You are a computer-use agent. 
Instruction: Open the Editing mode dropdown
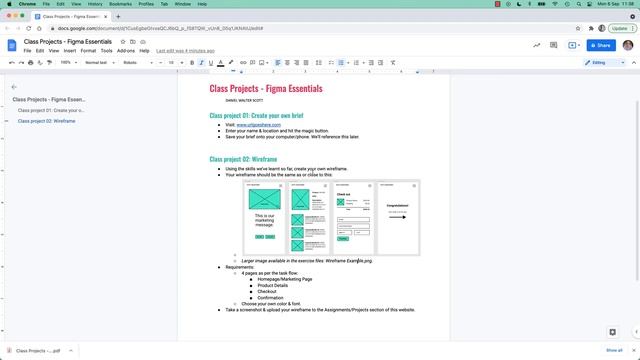point(604,63)
